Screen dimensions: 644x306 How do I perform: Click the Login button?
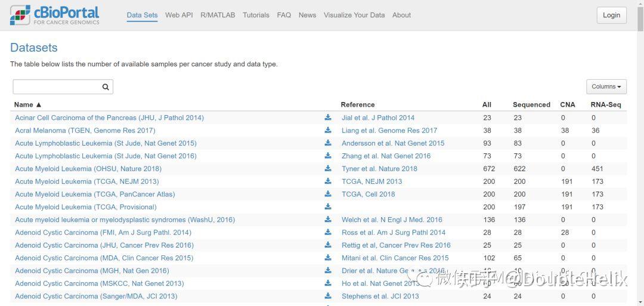tap(612, 15)
